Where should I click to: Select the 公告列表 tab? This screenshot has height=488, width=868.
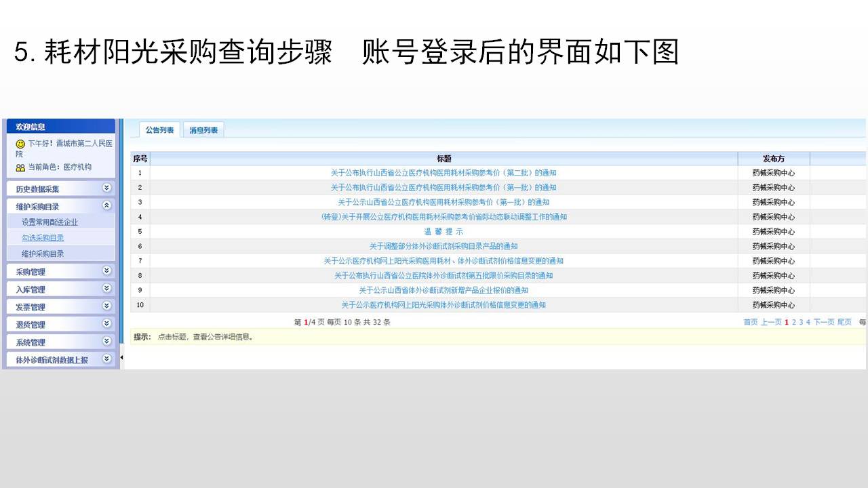tap(159, 130)
